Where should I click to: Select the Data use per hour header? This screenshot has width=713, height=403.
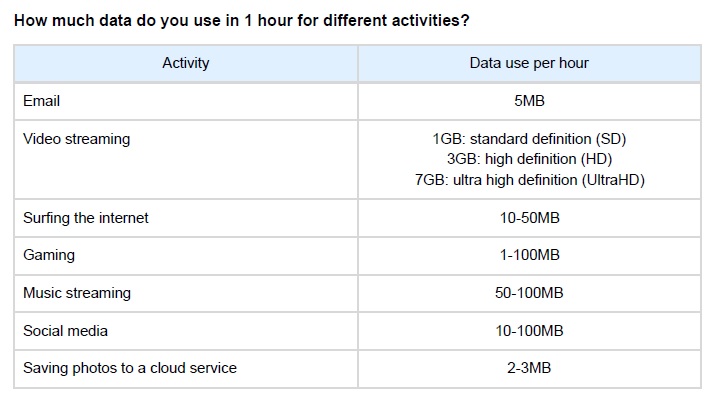[x=529, y=63]
